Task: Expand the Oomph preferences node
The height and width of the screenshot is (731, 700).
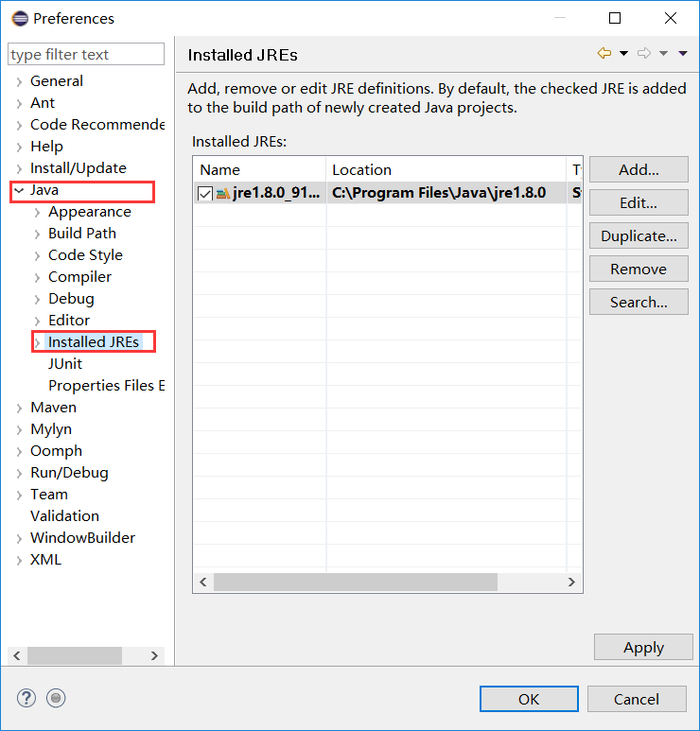Action: point(19,452)
